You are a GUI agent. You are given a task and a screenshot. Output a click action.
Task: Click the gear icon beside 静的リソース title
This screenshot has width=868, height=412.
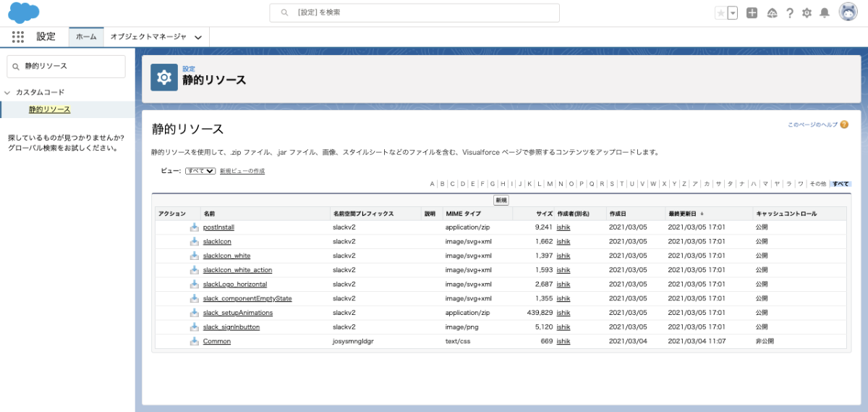(x=164, y=77)
